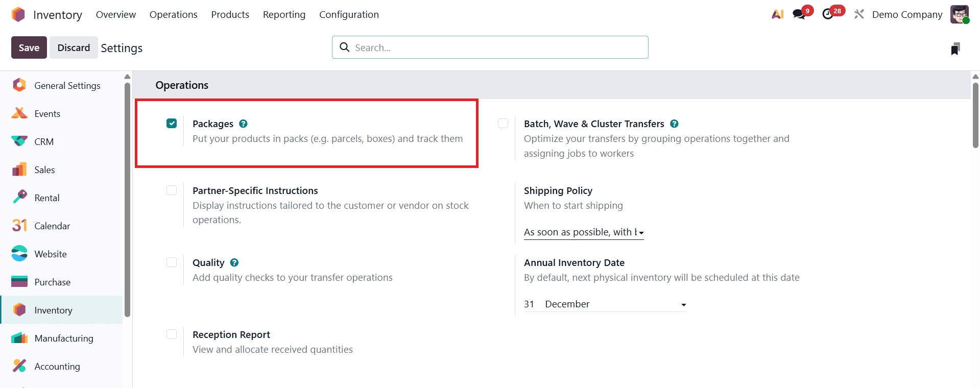
Task: Open the Annual Inventory Date month dropdown
Action: [x=613, y=304]
